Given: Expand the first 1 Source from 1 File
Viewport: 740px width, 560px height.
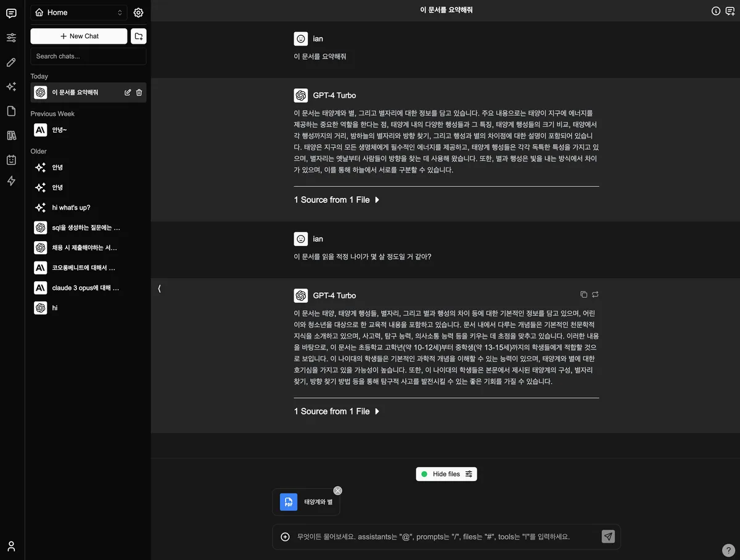Looking at the screenshot, I should point(337,200).
